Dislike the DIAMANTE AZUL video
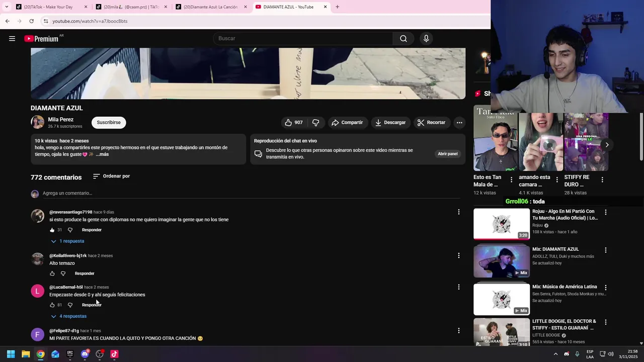This screenshot has height=362, width=644. pyautogui.click(x=316, y=123)
